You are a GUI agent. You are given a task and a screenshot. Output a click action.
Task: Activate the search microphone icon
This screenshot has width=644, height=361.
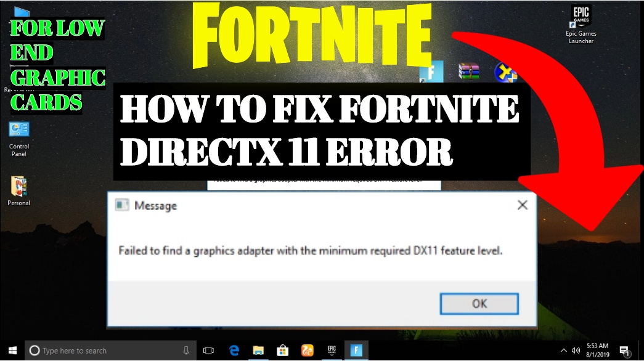click(x=186, y=351)
